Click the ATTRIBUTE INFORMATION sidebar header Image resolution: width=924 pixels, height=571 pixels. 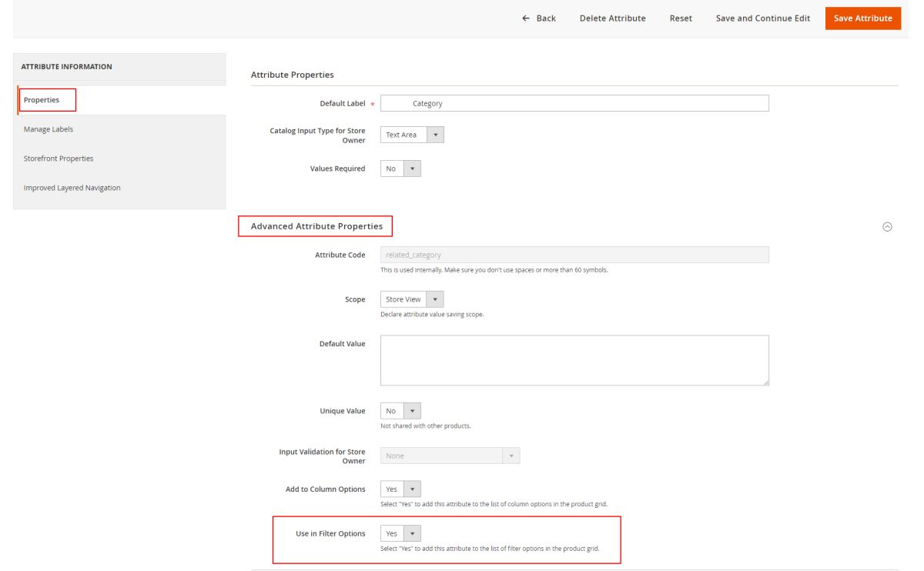(x=66, y=67)
